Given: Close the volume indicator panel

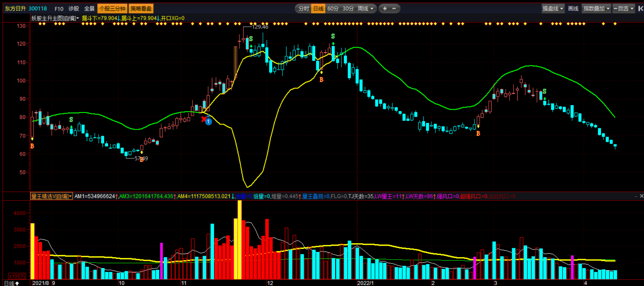Looking at the screenshot, I should click(x=642, y=196).
